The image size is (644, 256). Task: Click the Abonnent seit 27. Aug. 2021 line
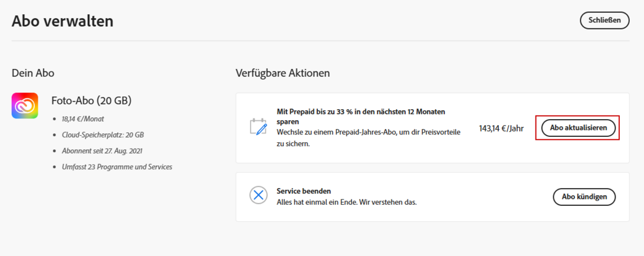[x=102, y=151]
